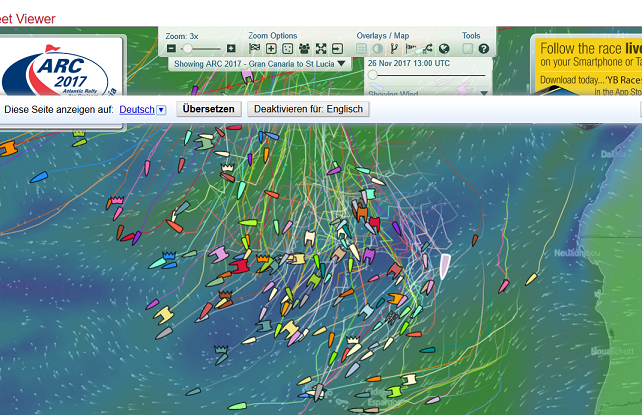Click the group of people zoom icon
This screenshot has width=642, height=415.
[304, 48]
